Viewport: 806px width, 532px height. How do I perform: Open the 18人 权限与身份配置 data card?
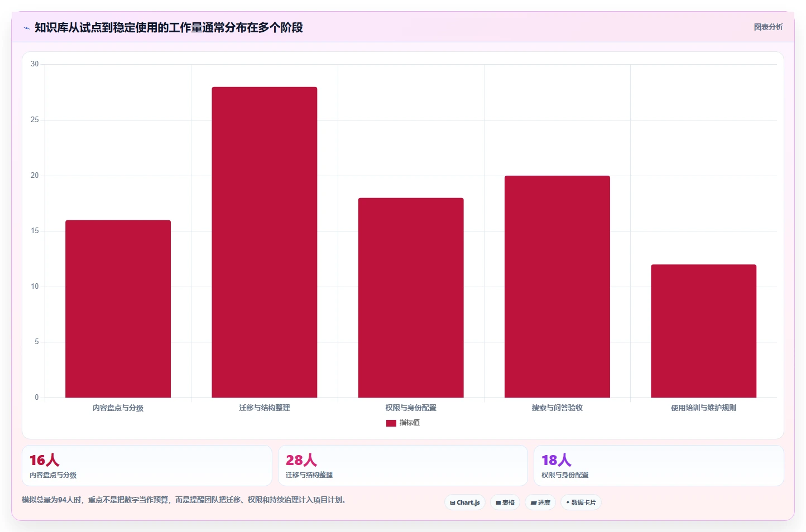(659, 466)
